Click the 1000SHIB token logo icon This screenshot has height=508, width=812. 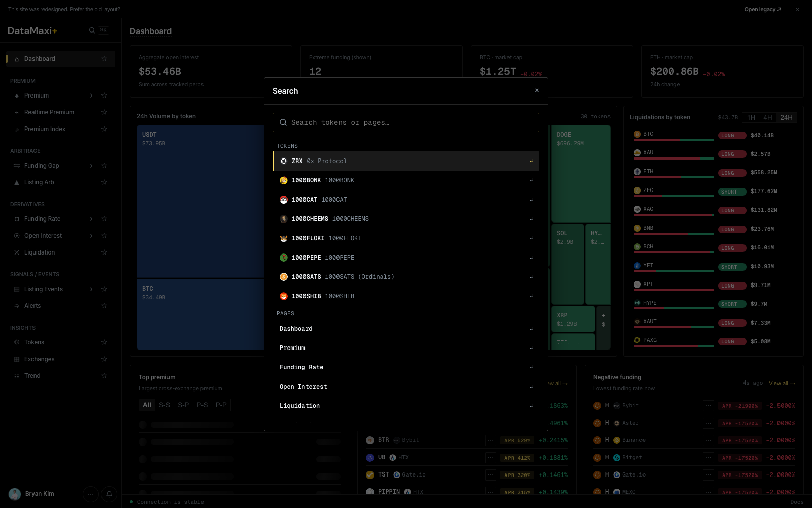point(284,296)
